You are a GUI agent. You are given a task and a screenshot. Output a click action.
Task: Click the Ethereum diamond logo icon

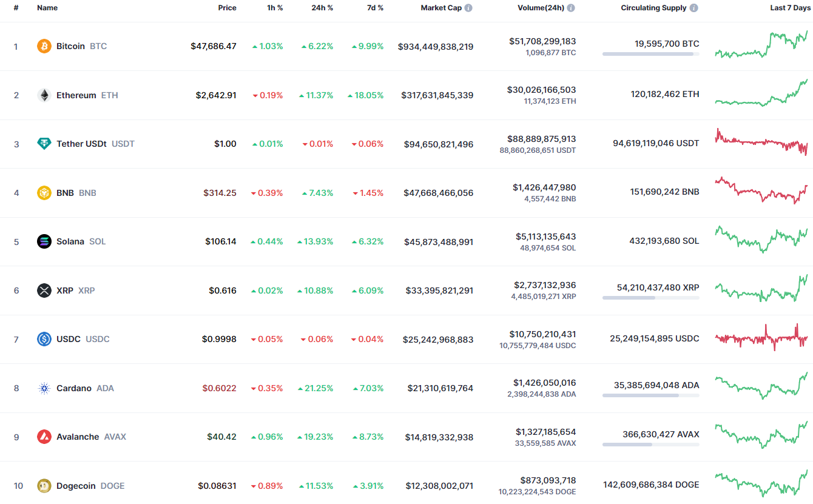[x=44, y=95]
